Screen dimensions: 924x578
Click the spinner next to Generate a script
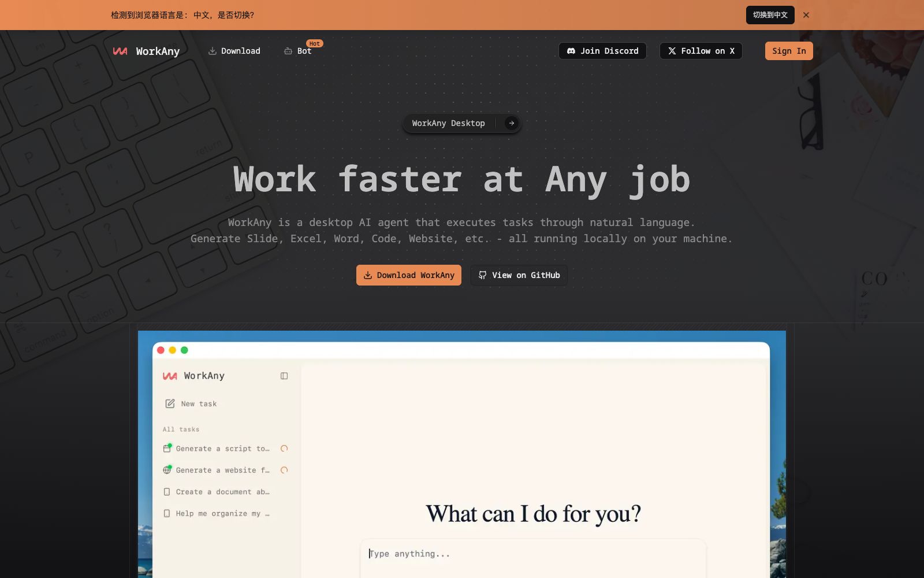[284, 449]
